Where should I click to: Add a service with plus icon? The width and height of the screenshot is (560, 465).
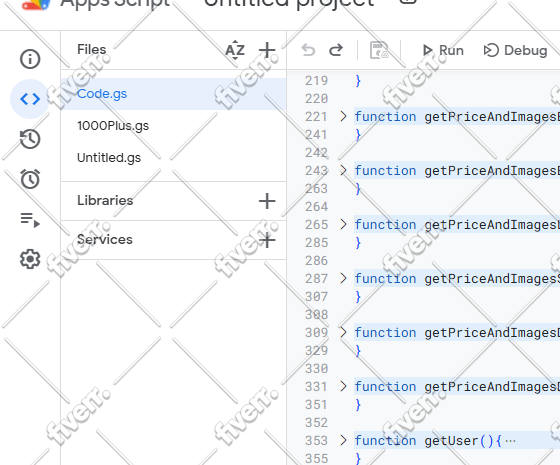coord(267,240)
